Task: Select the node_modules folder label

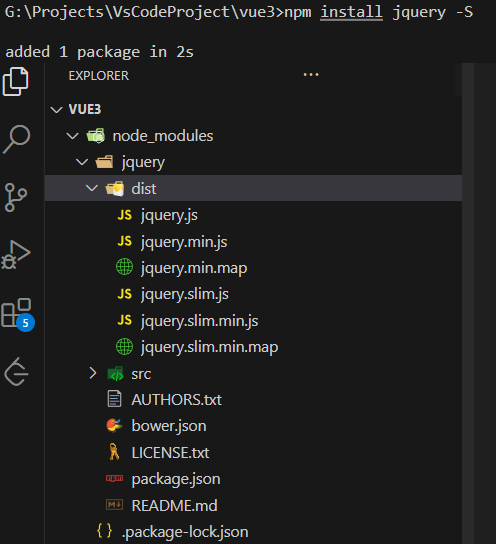Action: tap(163, 136)
